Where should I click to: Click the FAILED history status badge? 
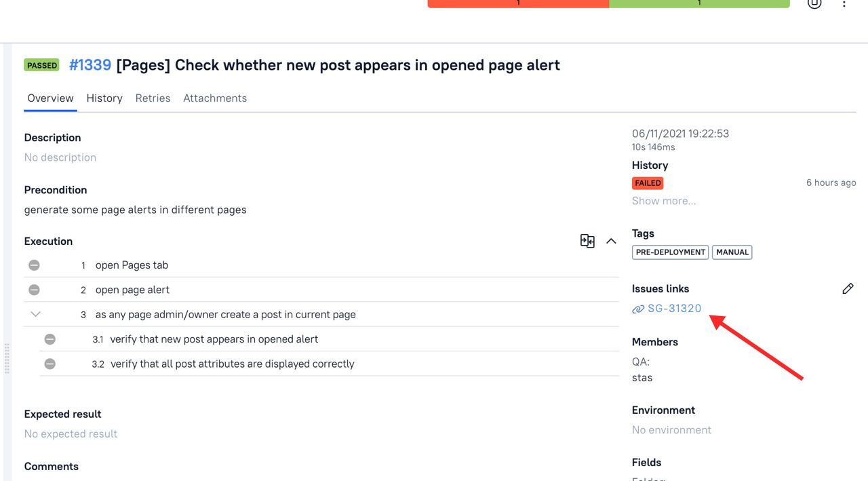point(648,183)
